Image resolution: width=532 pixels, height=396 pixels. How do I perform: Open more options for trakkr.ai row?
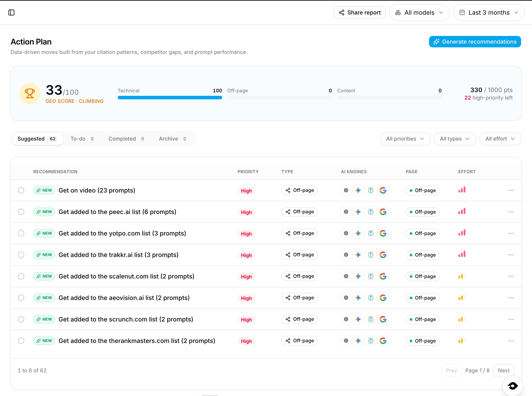click(511, 255)
